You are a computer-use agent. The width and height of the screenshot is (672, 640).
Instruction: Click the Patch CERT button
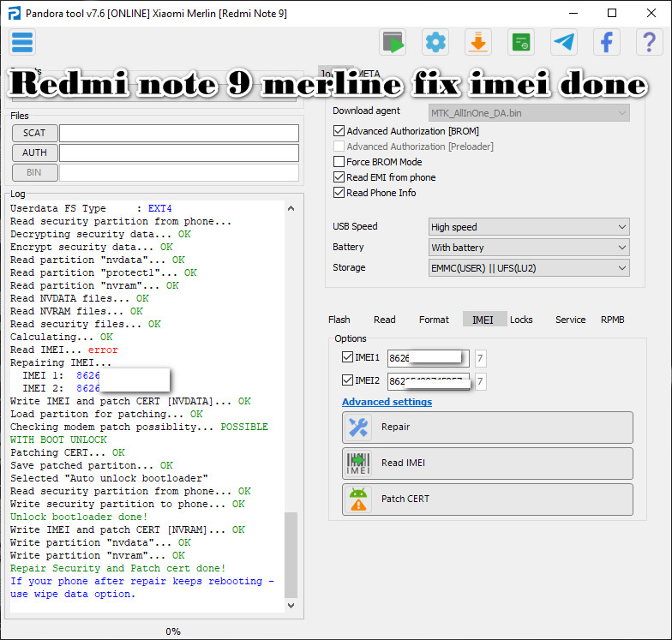pyautogui.click(x=487, y=499)
